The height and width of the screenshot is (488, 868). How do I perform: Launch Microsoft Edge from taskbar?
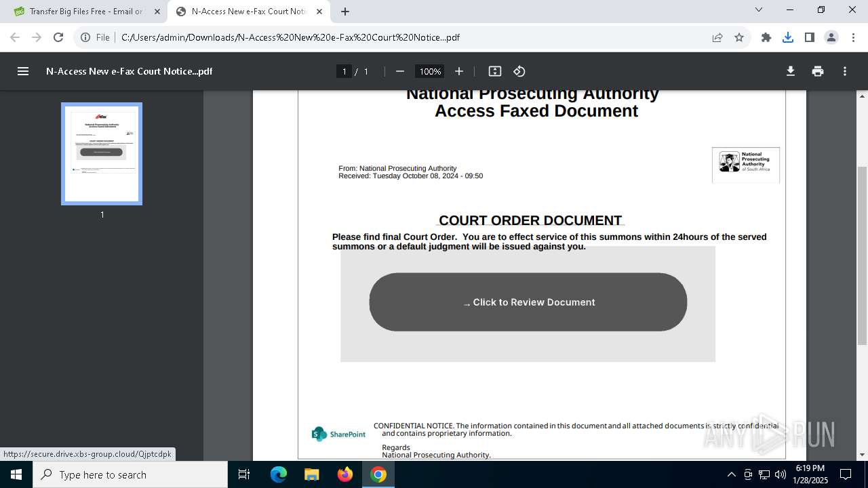coord(279,474)
